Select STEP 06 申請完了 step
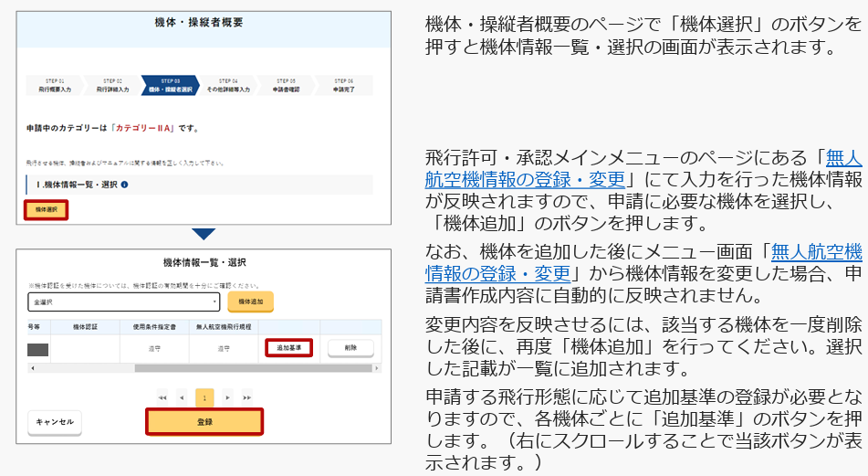Image resolution: width=868 pixels, height=476 pixels. pyautogui.click(x=344, y=85)
